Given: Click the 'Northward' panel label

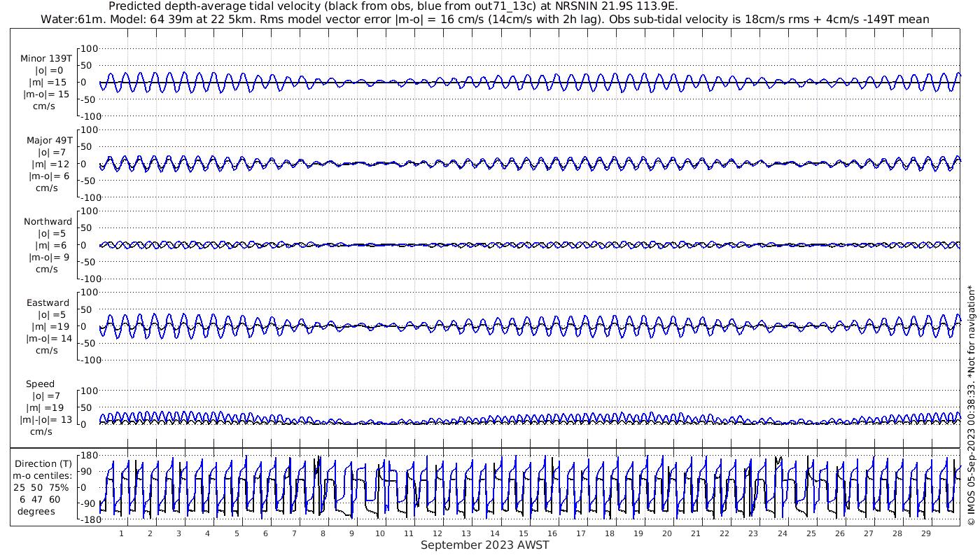Looking at the screenshot, I should (x=48, y=222).
